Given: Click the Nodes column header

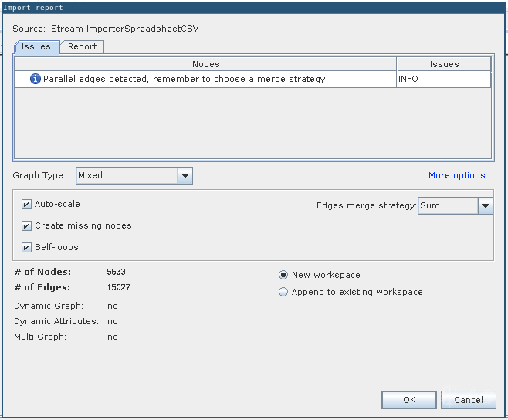Looking at the screenshot, I should 205,64.
